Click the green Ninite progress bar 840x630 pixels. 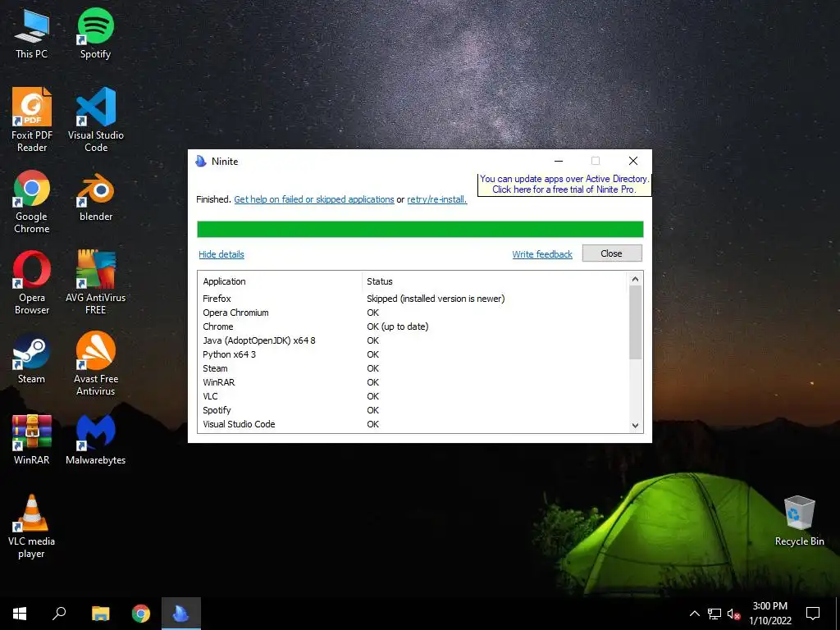click(420, 230)
